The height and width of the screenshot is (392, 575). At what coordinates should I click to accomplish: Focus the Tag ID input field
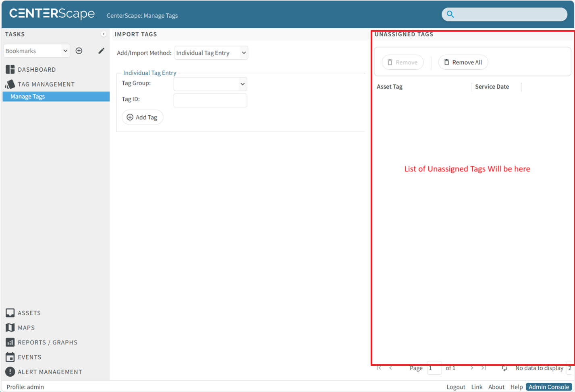point(210,100)
